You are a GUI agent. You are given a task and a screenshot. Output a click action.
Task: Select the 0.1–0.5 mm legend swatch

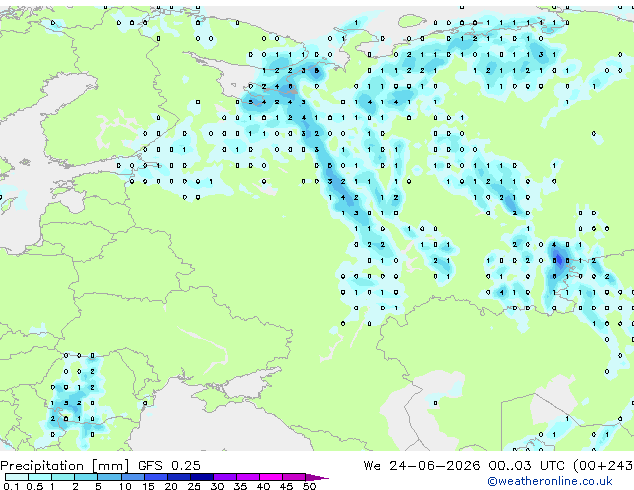tap(17, 477)
